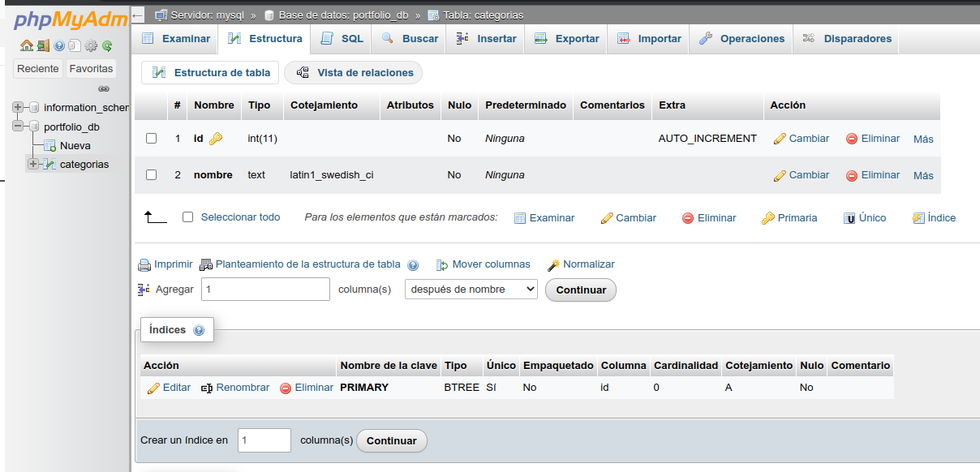
Task: Open navigation panel settings gear icon
Action: point(91,45)
